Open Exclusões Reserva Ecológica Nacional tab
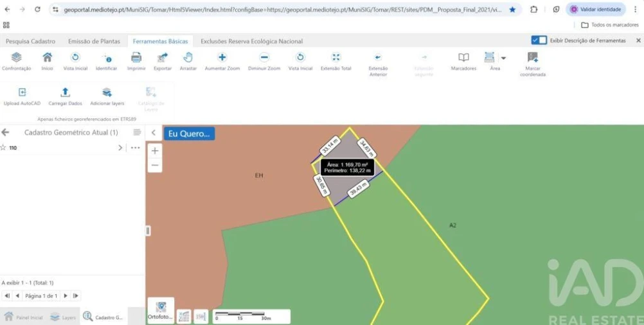Viewport: 644px width, 325px height. pyautogui.click(x=252, y=41)
